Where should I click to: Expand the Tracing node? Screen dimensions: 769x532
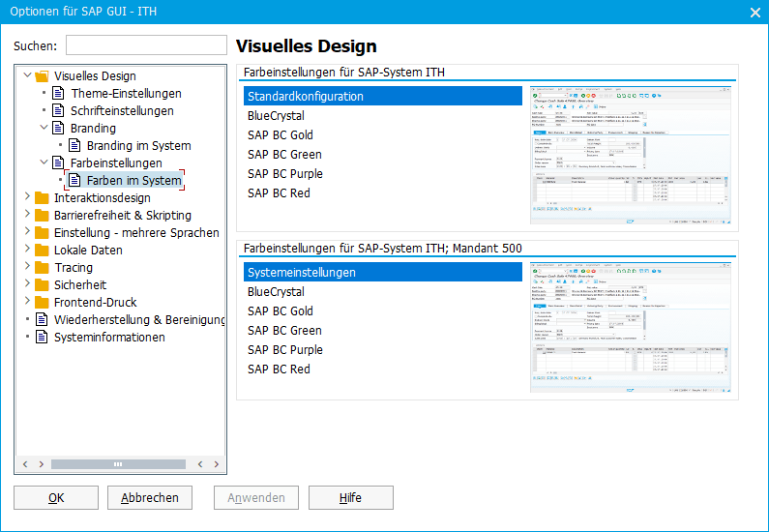click(27, 267)
